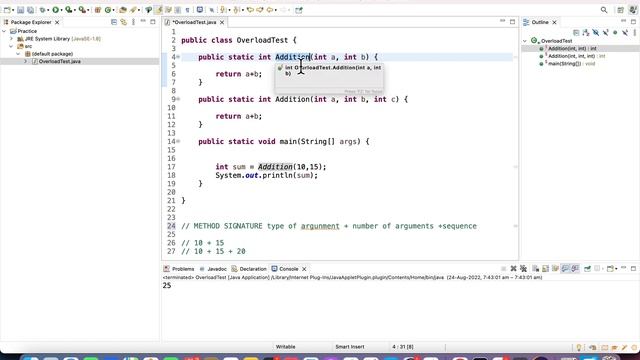Click Open Perspective icon at top right
Screen dimensions: 640x360
(x=620, y=10)
